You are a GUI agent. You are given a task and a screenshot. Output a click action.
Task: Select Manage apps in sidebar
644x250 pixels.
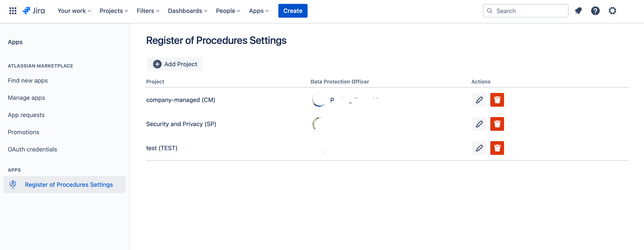click(x=26, y=98)
